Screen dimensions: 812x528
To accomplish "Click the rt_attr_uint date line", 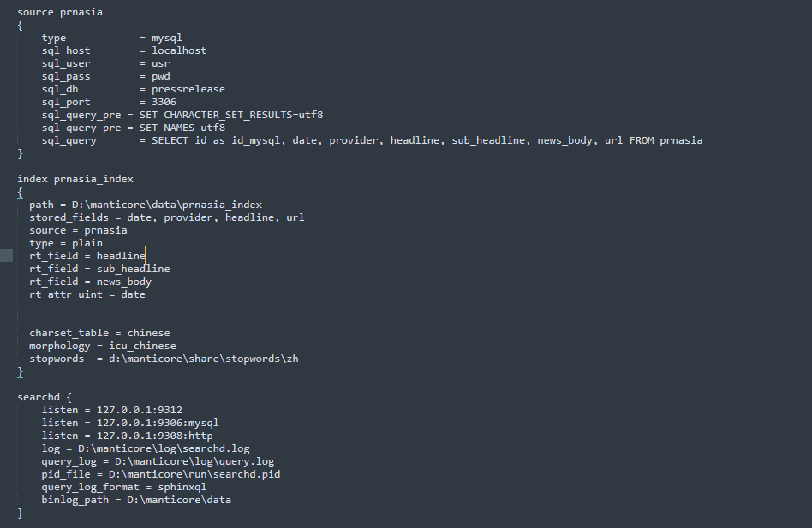I will [87, 294].
